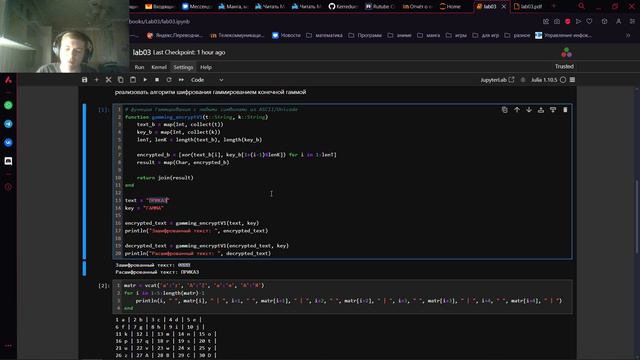
Task: Click the Julia logo icon
Action: [566, 53]
